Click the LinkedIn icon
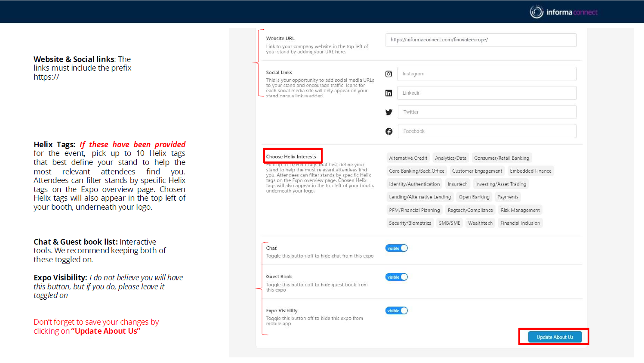This screenshot has height=363, width=644. coord(388,93)
